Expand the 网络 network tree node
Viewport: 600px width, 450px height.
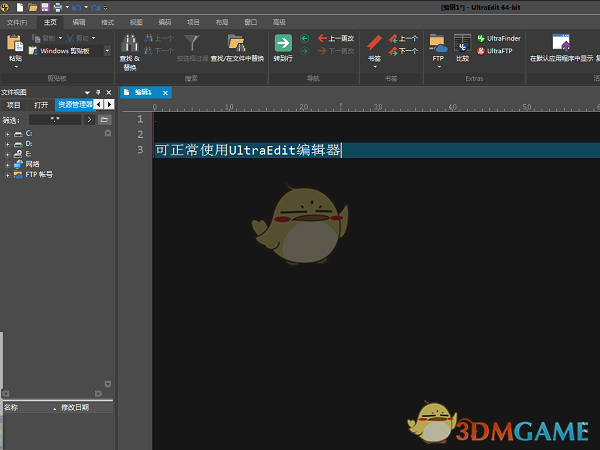pos(8,164)
